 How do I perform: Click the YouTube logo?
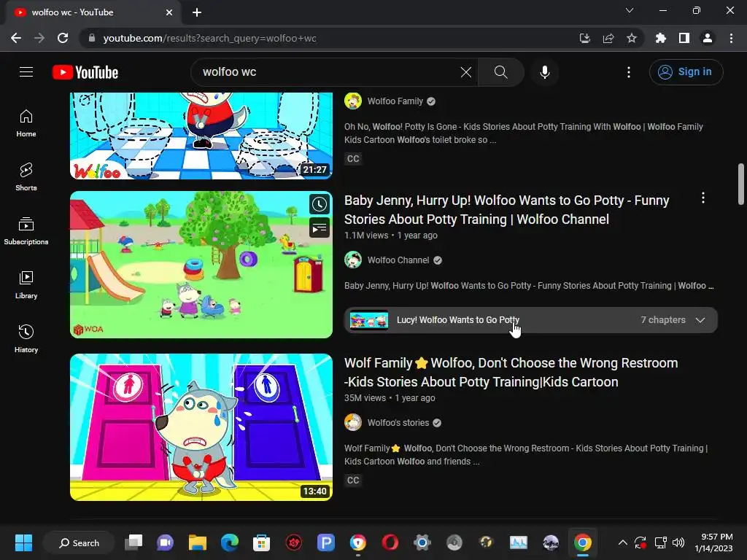(85, 72)
